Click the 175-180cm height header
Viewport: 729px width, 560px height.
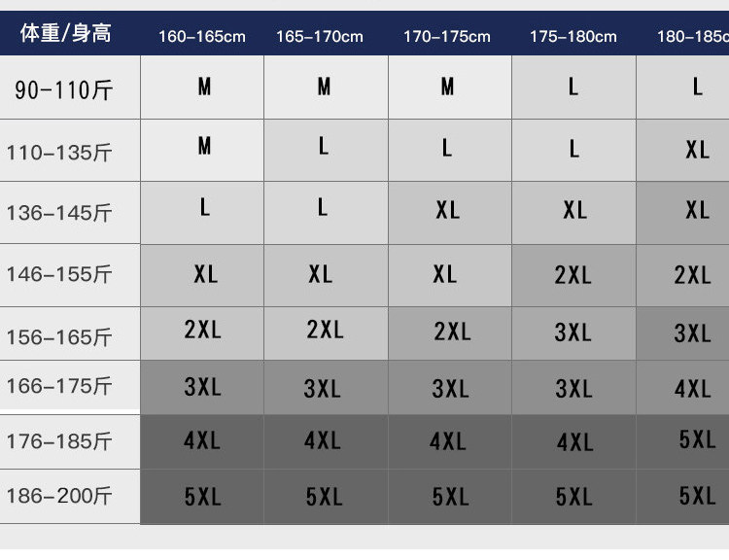(573, 37)
